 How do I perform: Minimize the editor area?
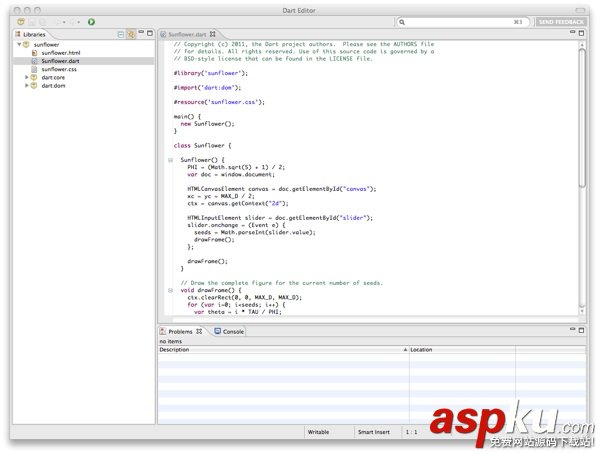click(572, 32)
